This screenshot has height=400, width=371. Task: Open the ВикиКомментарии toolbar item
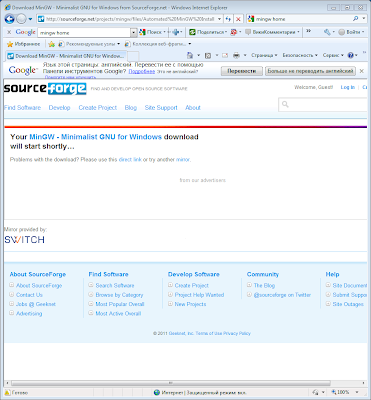pos(272,32)
